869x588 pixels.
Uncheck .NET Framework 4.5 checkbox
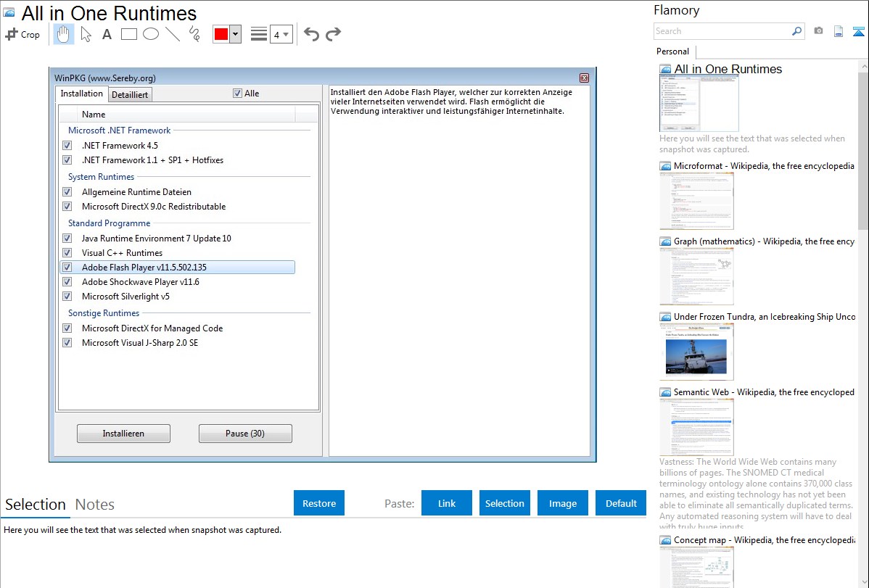click(67, 146)
